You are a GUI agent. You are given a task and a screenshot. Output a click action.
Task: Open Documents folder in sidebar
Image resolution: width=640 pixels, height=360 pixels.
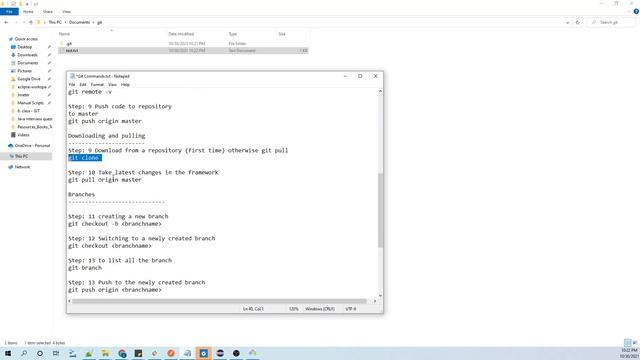coord(27,63)
